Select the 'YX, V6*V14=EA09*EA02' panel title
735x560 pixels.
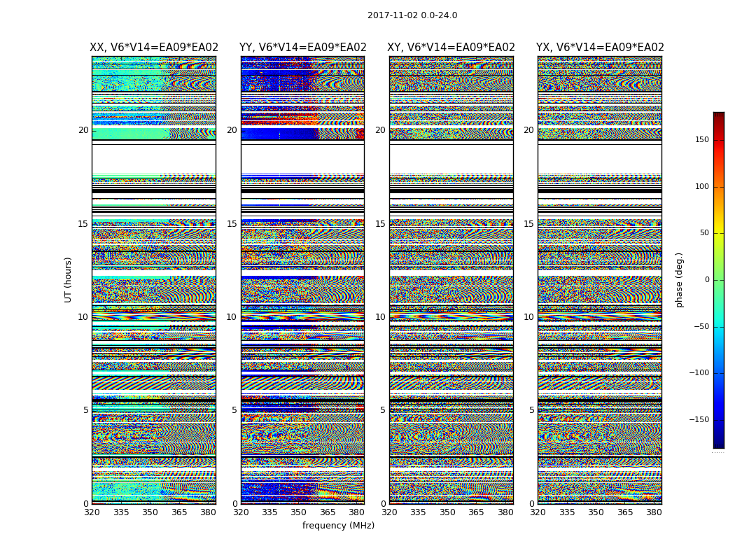click(600, 48)
